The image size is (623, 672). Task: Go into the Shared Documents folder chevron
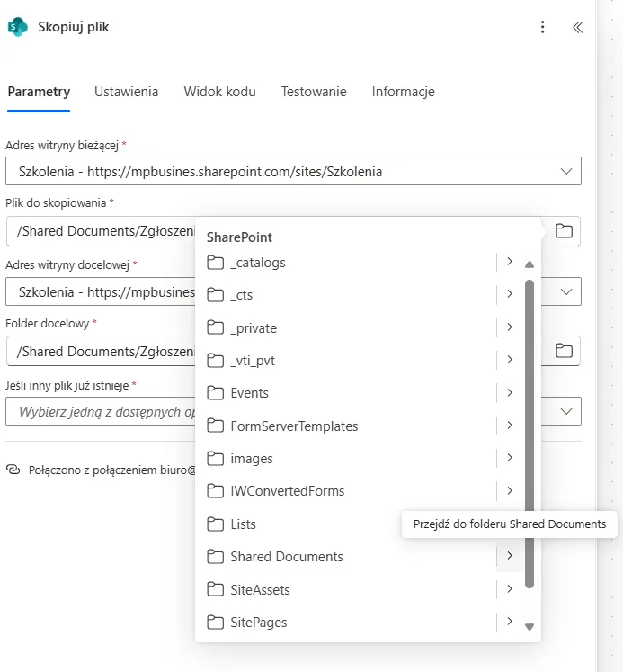(509, 557)
